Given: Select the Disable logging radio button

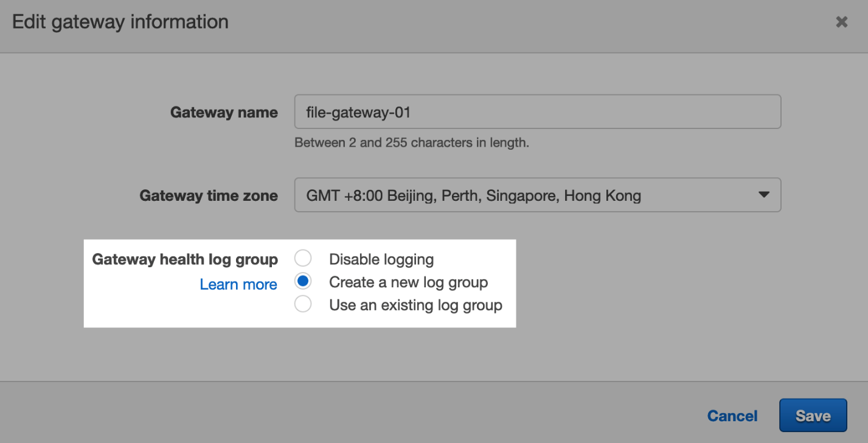Looking at the screenshot, I should 303,258.
